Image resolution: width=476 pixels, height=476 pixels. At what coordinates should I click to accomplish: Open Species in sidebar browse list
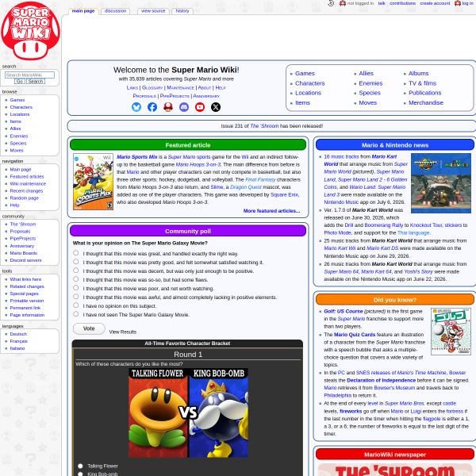pyautogui.click(x=18, y=144)
